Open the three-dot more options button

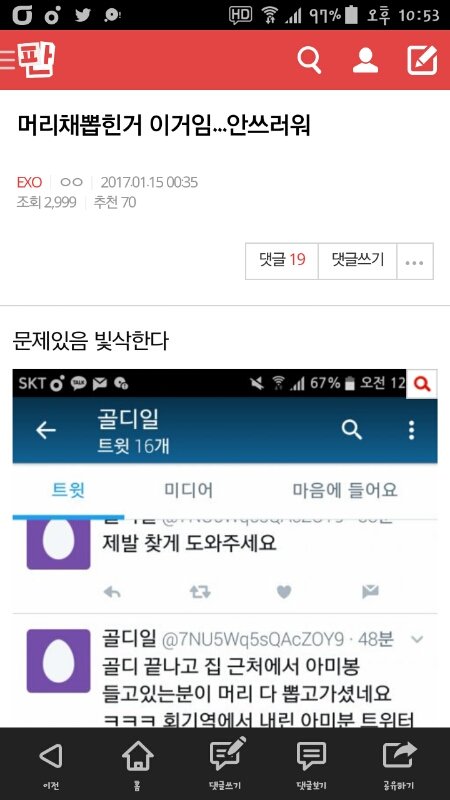(415, 262)
